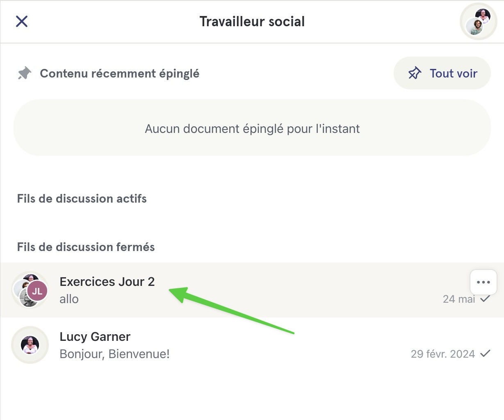
Task: Click the Contenu récemment épinglé label
Action: click(120, 74)
